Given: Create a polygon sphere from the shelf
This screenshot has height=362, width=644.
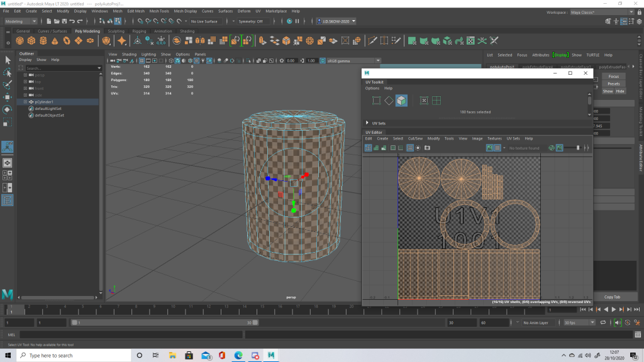Looking at the screenshot, I should pos(20,41).
